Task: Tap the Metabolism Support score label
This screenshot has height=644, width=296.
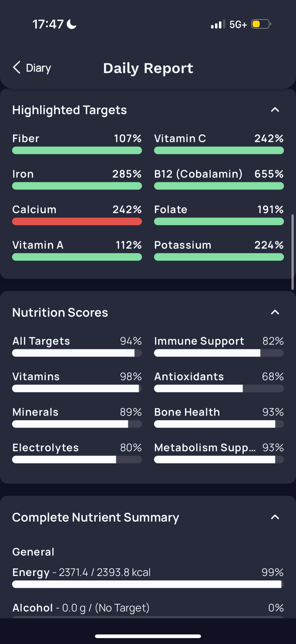Action: [x=205, y=448]
